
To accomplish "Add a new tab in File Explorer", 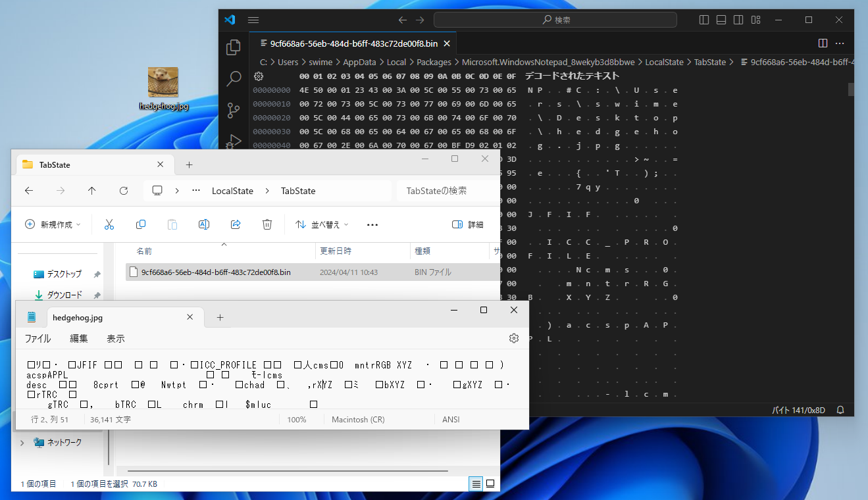I will [189, 164].
